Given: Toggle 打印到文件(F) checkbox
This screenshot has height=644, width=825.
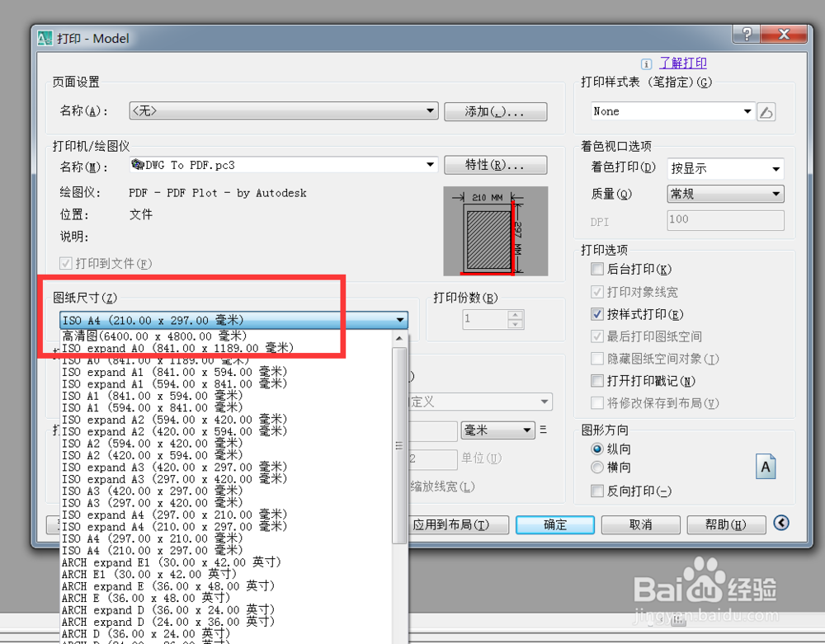Looking at the screenshot, I should (66, 263).
